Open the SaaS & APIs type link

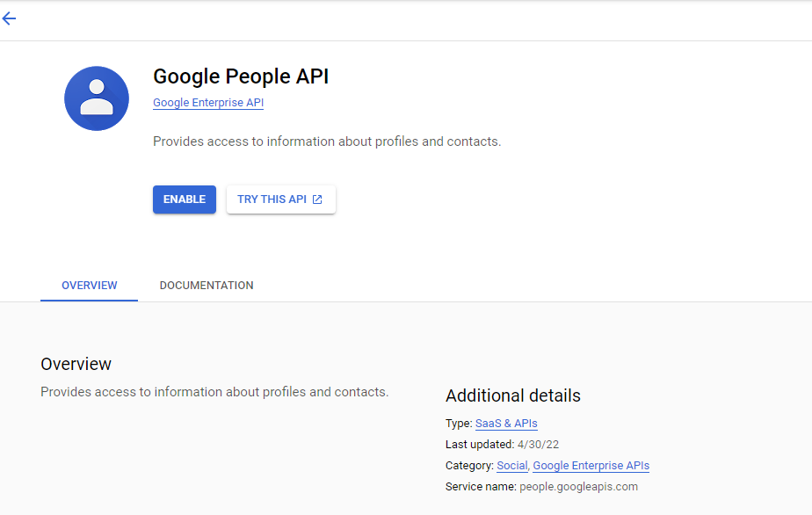(x=506, y=424)
